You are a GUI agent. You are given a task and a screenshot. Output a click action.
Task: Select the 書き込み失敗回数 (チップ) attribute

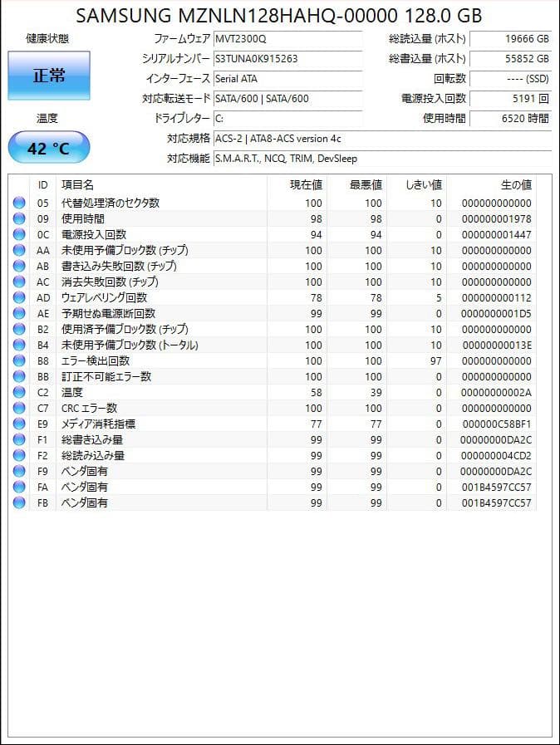pos(120,266)
